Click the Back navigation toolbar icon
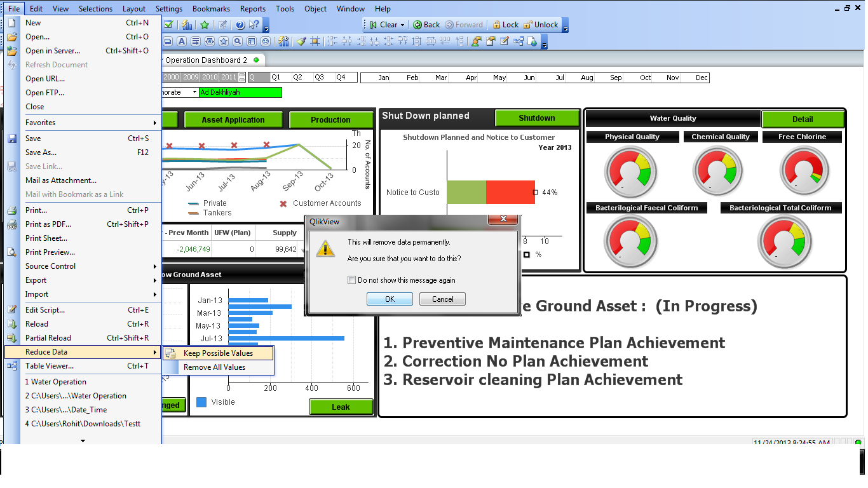Screen dimensions: 868x488 click(418, 25)
